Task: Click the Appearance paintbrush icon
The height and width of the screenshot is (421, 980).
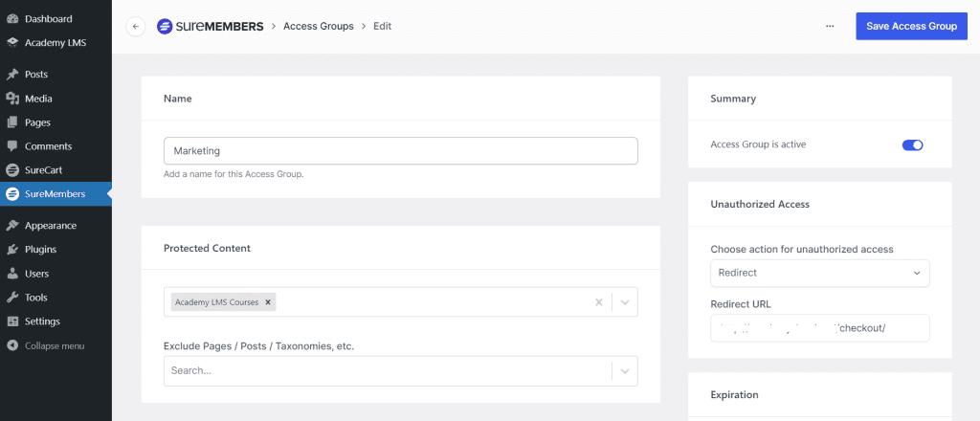Action: [11, 226]
